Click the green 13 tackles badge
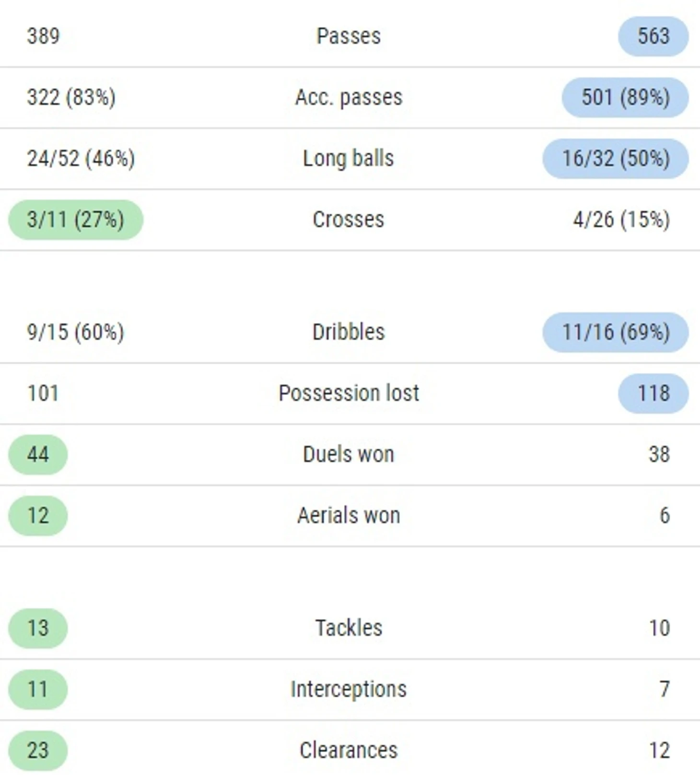This screenshot has height=777, width=700. [38, 628]
